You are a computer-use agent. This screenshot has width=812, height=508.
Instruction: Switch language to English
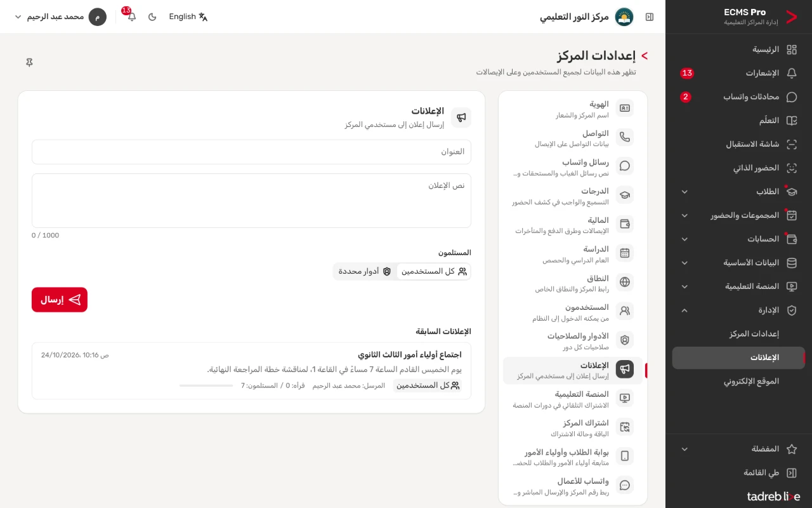click(x=188, y=17)
